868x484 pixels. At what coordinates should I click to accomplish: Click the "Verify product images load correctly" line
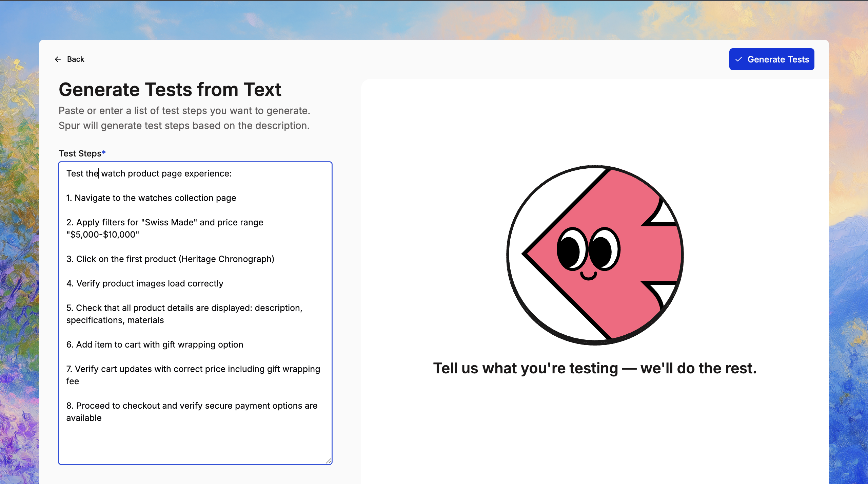[145, 283]
